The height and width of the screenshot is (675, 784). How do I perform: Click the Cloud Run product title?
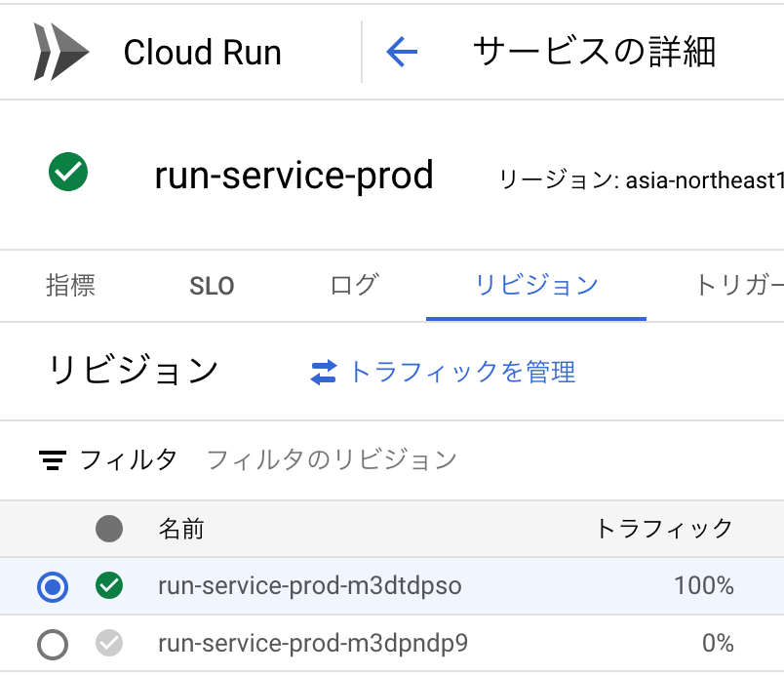(x=203, y=52)
